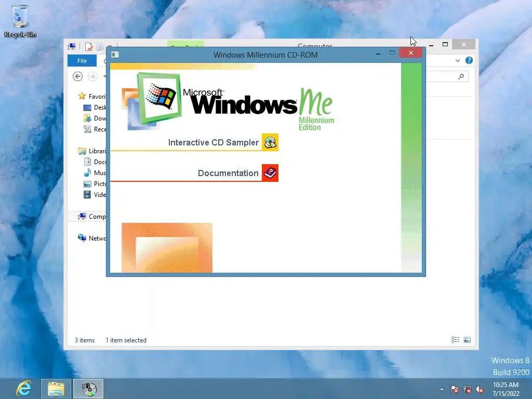Select Recent places in the navigation pane

[x=95, y=129]
